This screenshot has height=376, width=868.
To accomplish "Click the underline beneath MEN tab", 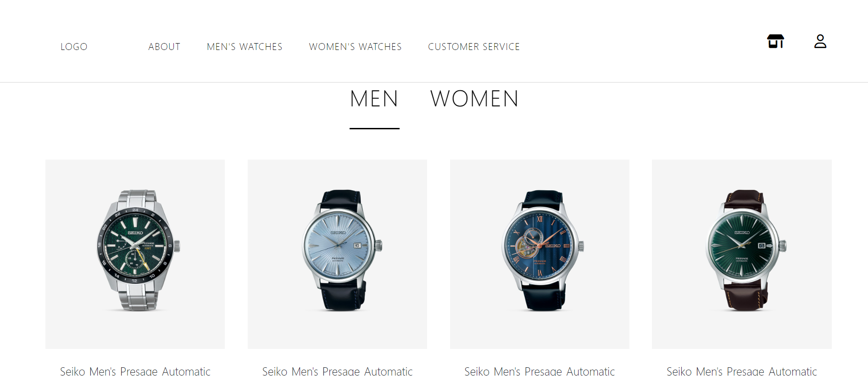I will [x=374, y=128].
